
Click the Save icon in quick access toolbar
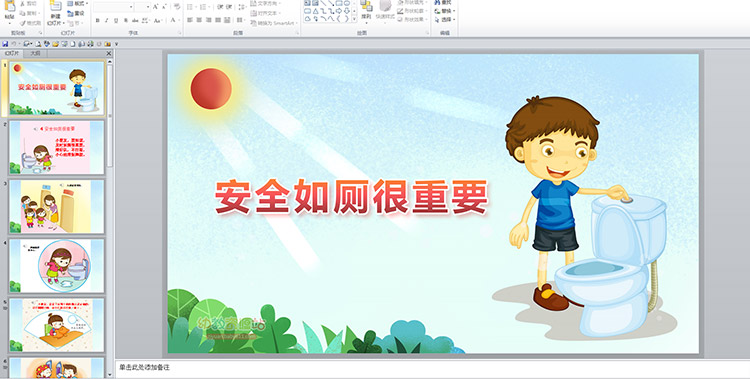[5, 44]
